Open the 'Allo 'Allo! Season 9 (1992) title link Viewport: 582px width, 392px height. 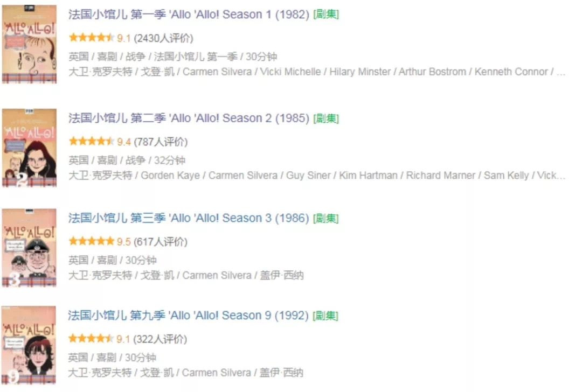point(188,316)
